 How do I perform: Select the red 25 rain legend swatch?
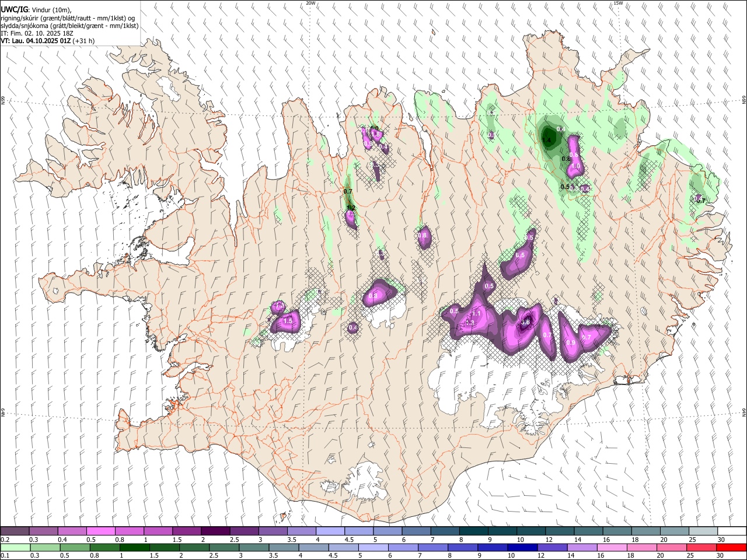pos(701,547)
